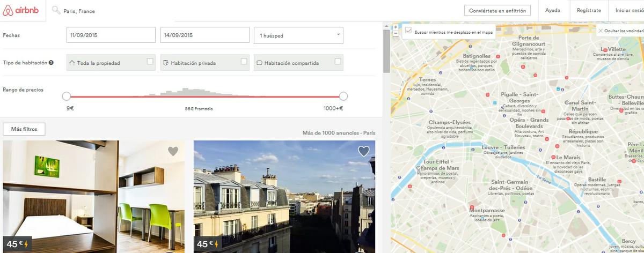The image size is (644, 253).
Task: Click the maximum price slider handle
Action: pos(343,96)
